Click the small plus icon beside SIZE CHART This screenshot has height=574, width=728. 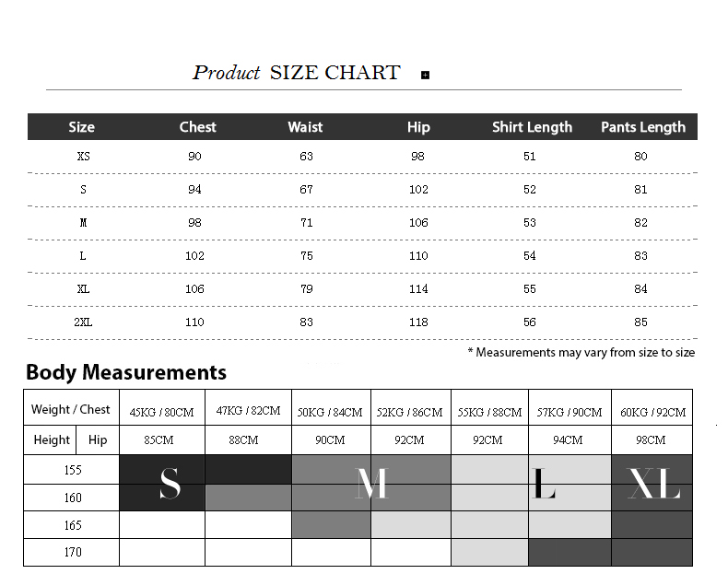(425, 76)
